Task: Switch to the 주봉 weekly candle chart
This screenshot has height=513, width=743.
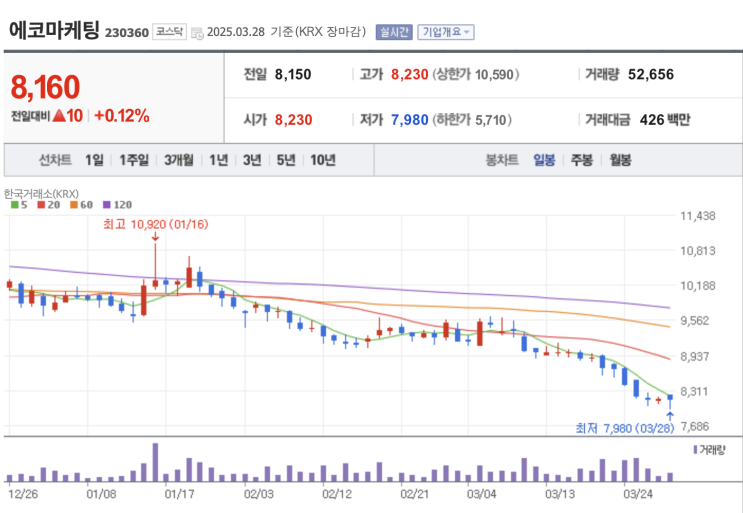Action: [581, 160]
